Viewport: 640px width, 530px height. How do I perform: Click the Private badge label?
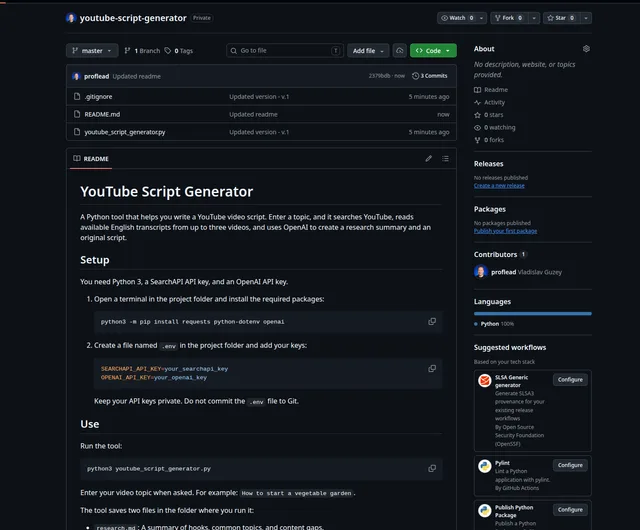[202, 18]
